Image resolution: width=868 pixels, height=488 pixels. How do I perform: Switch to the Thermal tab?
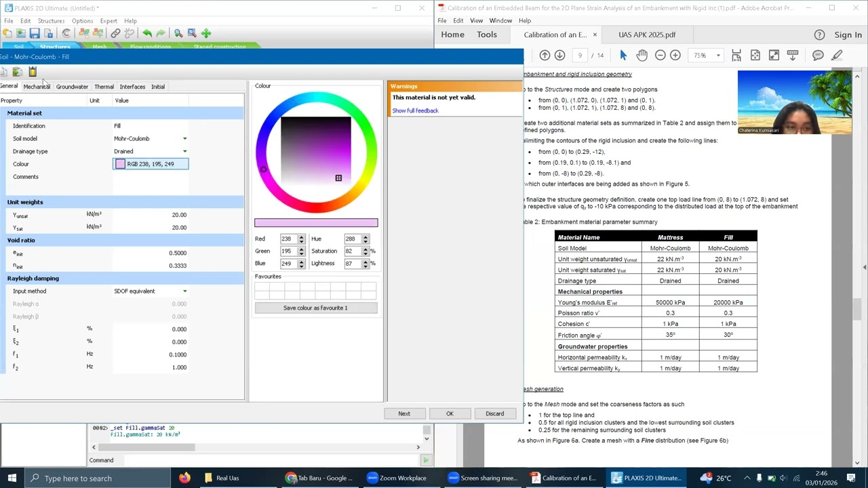click(x=104, y=87)
